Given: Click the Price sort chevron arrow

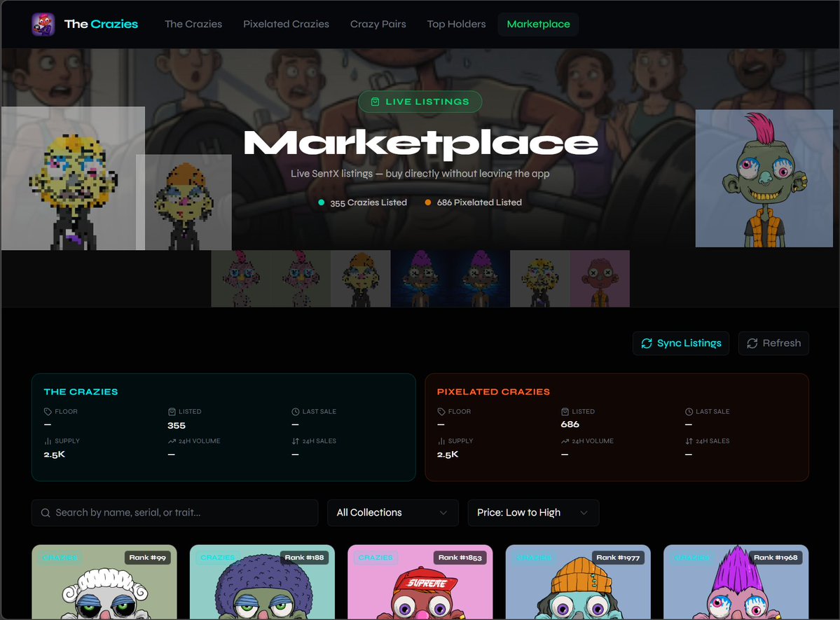Looking at the screenshot, I should [584, 513].
